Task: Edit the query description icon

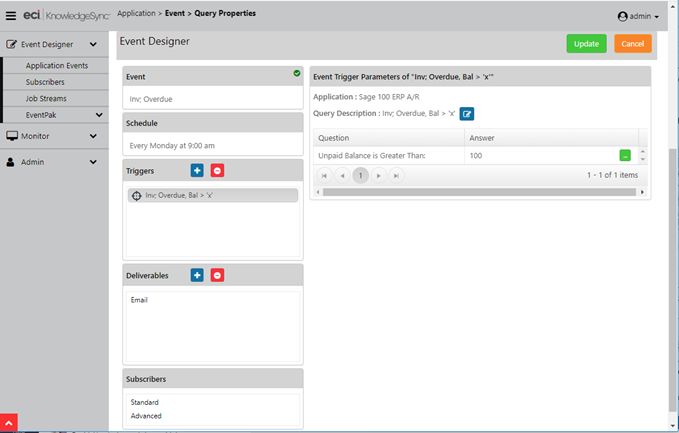Action: click(x=466, y=114)
